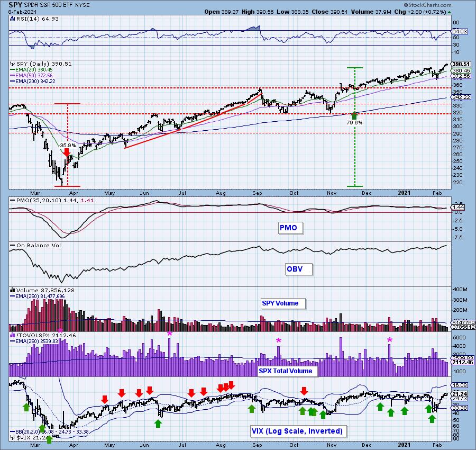Select the PMO(35,20,10) 1.44, 1.41 legend
Image resolution: width=476 pixels, height=450 pixels.
point(52,201)
